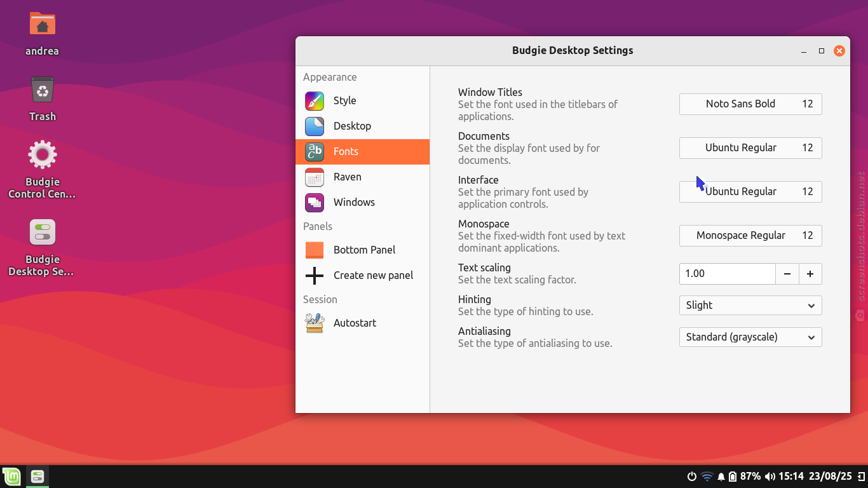Image resolution: width=868 pixels, height=488 pixels.
Task: Launch Budgie Desktop Settings desktop icon
Action: coord(43,232)
